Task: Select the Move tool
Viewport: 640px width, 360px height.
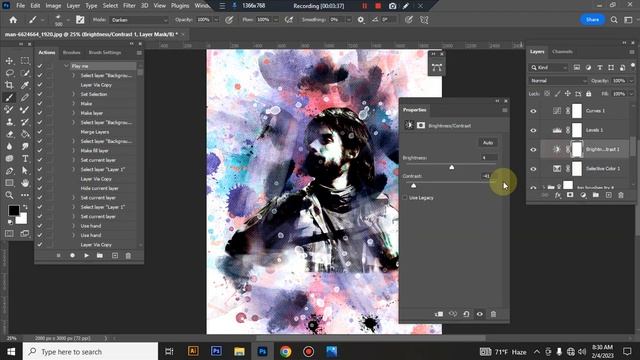Action: [x=9, y=61]
